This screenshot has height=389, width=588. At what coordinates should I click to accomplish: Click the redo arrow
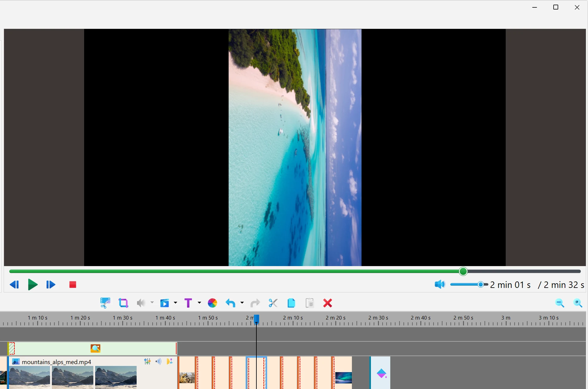tap(255, 303)
